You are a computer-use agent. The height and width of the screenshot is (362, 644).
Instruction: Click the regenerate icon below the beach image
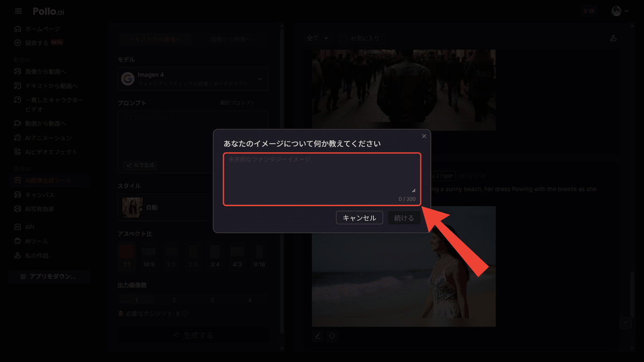tap(332, 336)
